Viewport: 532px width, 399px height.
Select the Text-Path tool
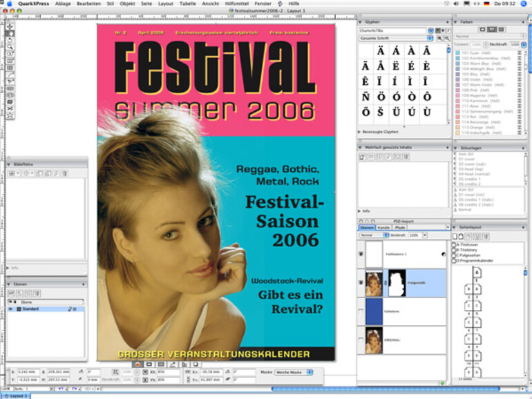10,81
